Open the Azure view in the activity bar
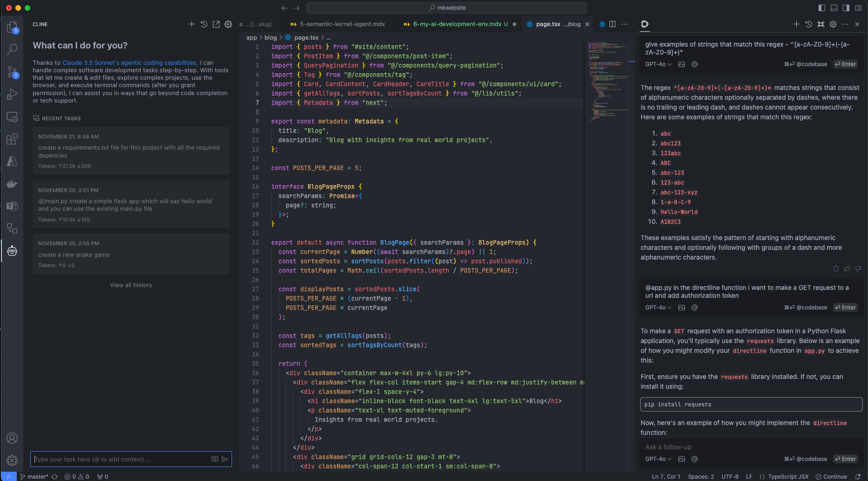The image size is (868, 481). [12, 161]
